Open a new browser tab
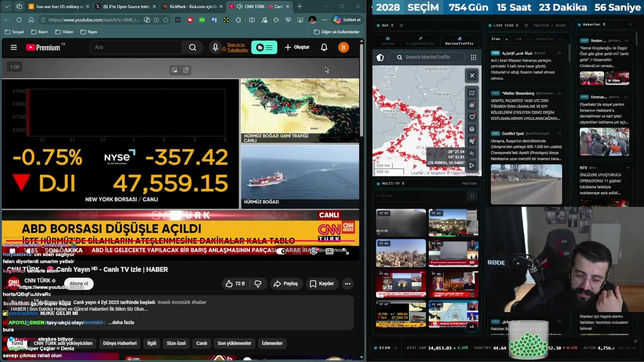The width and height of the screenshot is (644, 362). pos(299,7)
